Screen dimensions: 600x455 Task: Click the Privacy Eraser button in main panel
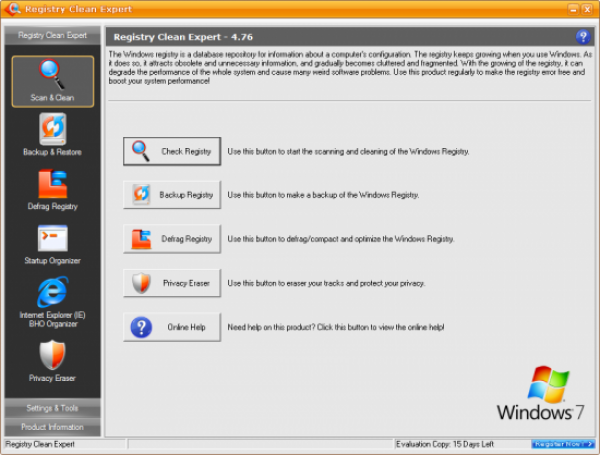coord(172,283)
